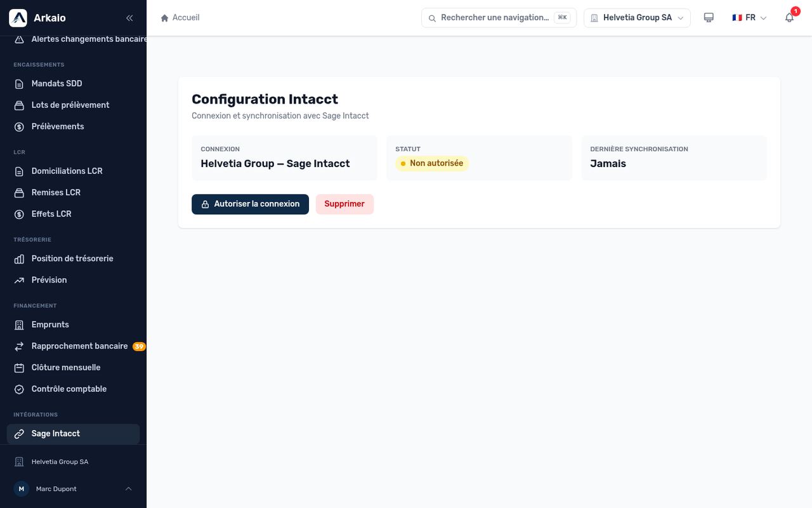
Task: Click the Alertes changements bancaires warning icon
Action: [x=19, y=39]
